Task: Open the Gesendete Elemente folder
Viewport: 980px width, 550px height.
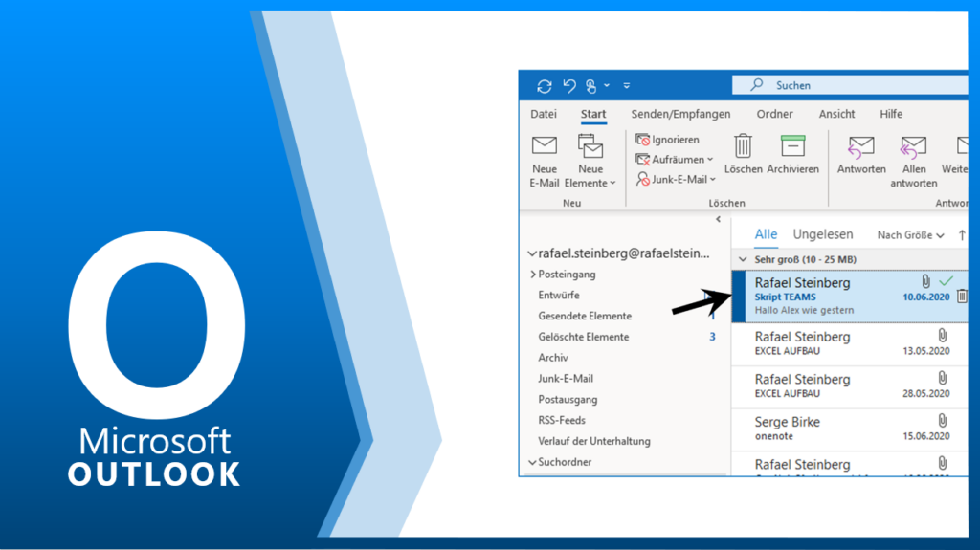Action: point(585,317)
